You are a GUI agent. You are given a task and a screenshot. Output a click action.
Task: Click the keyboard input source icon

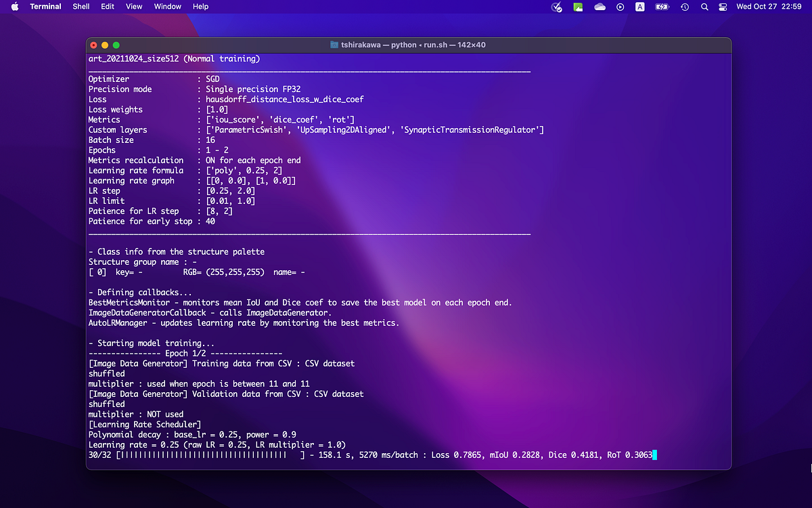pyautogui.click(x=640, y=7)
